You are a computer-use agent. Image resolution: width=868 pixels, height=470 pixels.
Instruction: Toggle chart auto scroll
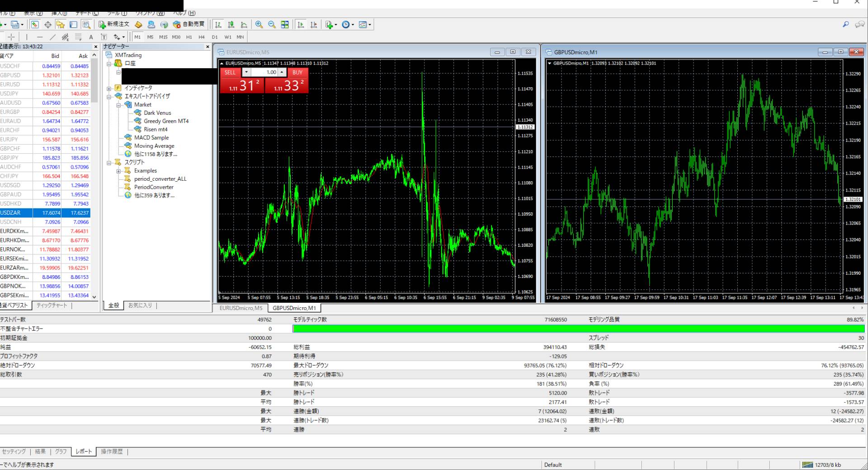[x=301, y=24]
